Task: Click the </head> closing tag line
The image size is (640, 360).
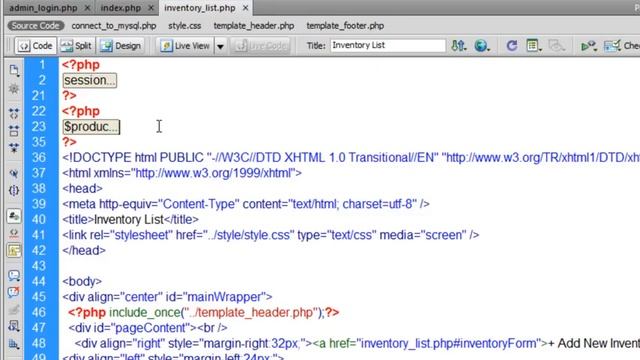Action: pos(84,251)
